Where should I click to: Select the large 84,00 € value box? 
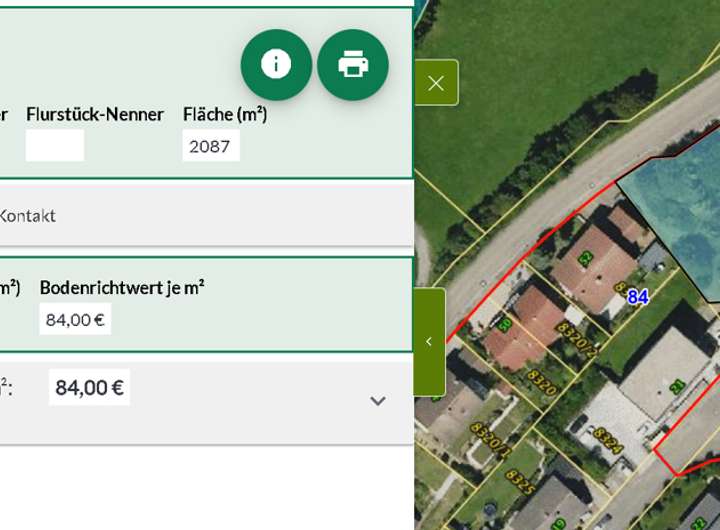point(89,388)
